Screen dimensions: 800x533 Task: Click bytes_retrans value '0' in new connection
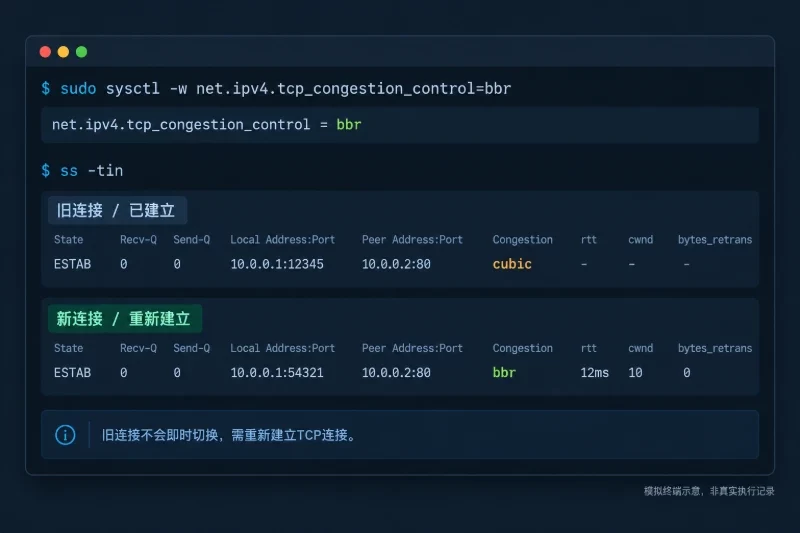coord(687,373)
